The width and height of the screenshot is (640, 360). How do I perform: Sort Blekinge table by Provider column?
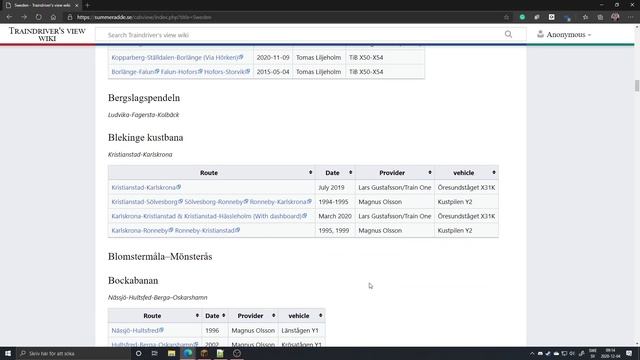point(395,173)
